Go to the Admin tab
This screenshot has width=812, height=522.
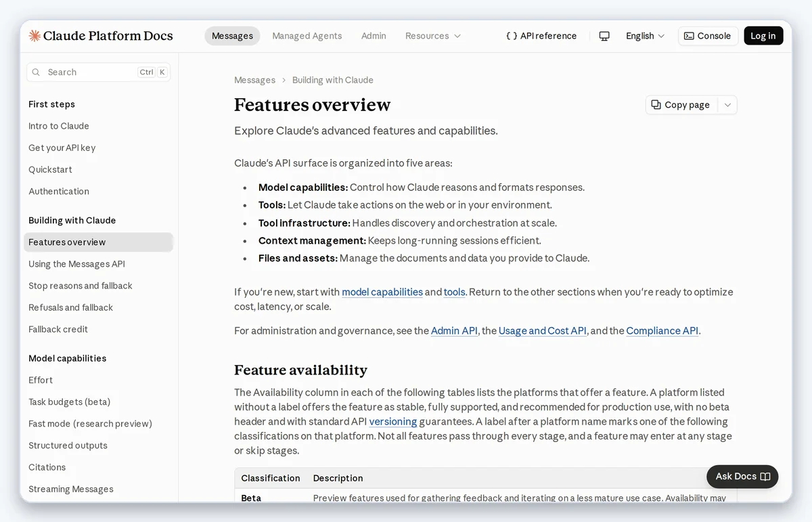click(x=374, y=36)
